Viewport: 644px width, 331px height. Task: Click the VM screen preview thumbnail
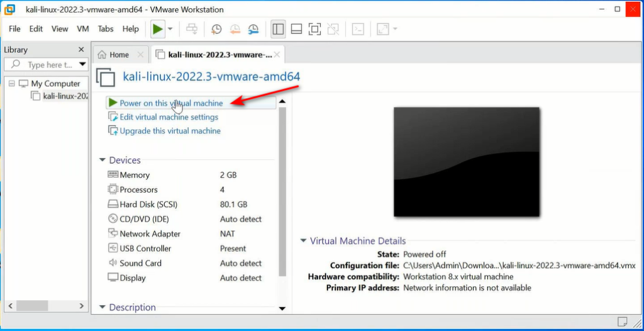467,162
